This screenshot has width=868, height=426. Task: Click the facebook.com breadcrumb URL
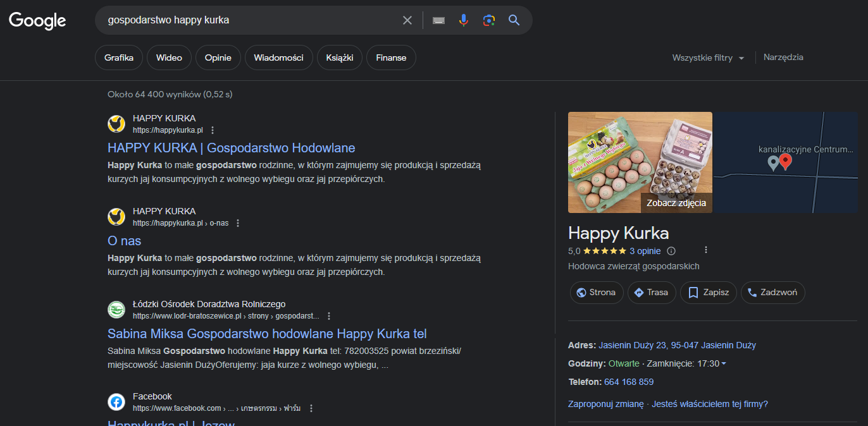(x=217, y=408)
